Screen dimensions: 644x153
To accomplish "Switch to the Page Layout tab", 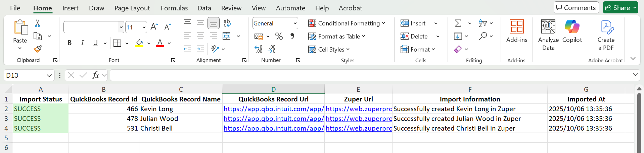I will (x=132, y=8).
